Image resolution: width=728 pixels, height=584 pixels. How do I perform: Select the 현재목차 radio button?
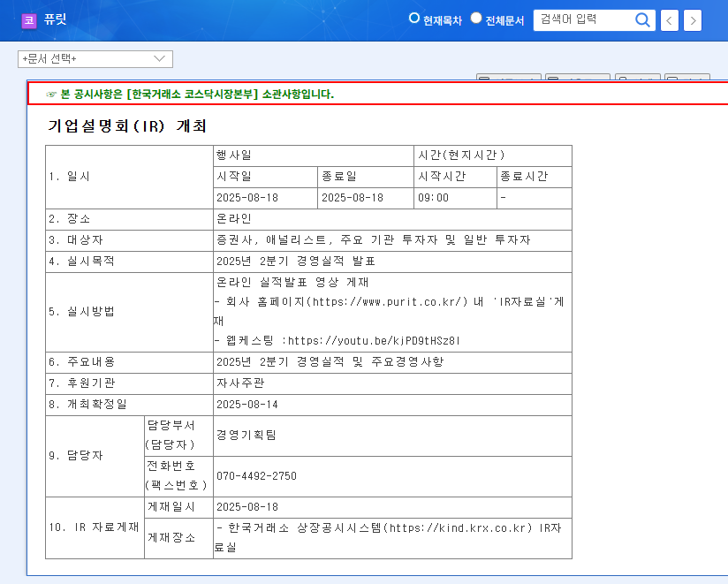click(413, 17)
